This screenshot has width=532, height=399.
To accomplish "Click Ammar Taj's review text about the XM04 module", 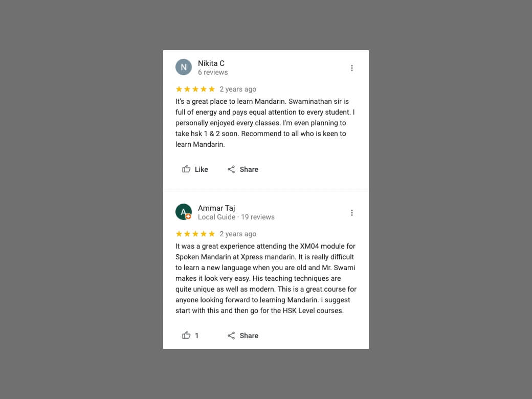I will coord(266,278).
